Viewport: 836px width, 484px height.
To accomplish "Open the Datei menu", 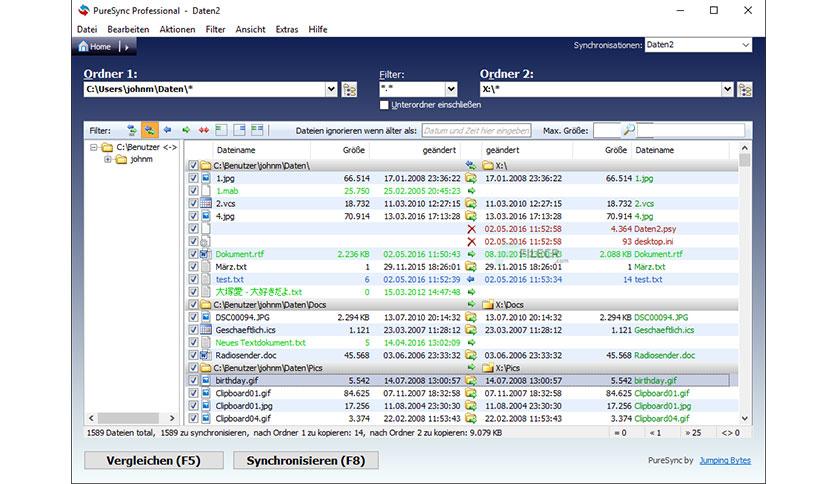I will click(x=87, y=29).
